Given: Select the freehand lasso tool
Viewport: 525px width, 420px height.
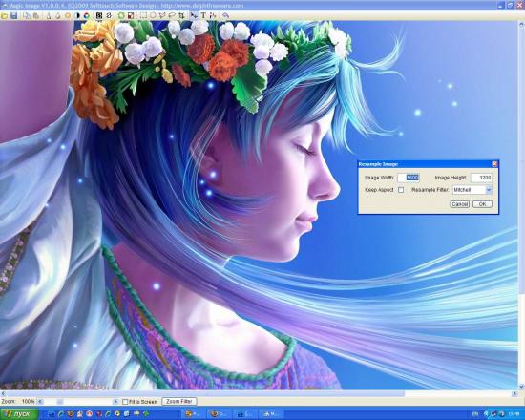Looking at the screenshot, I should point(172,15).
